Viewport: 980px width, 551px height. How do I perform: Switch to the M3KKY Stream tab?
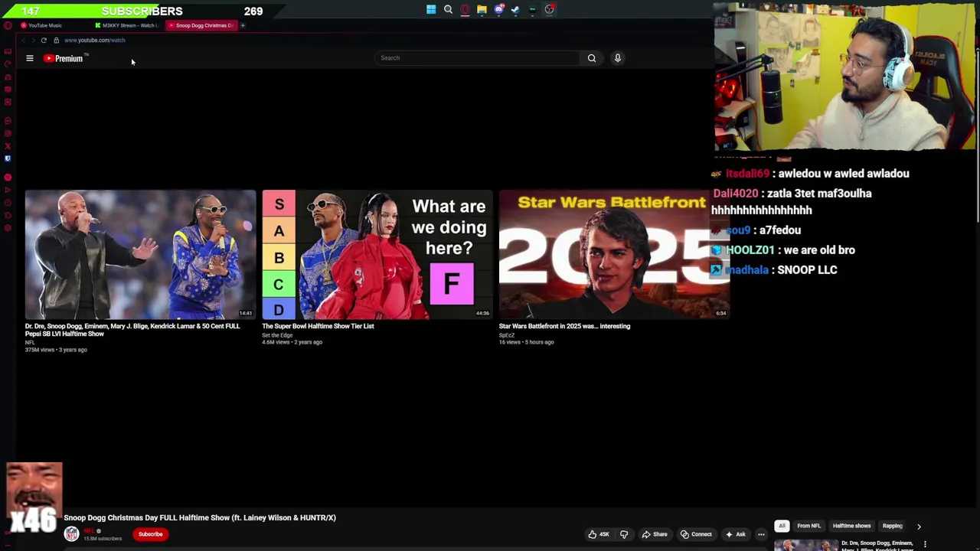[x=126, y=25]
